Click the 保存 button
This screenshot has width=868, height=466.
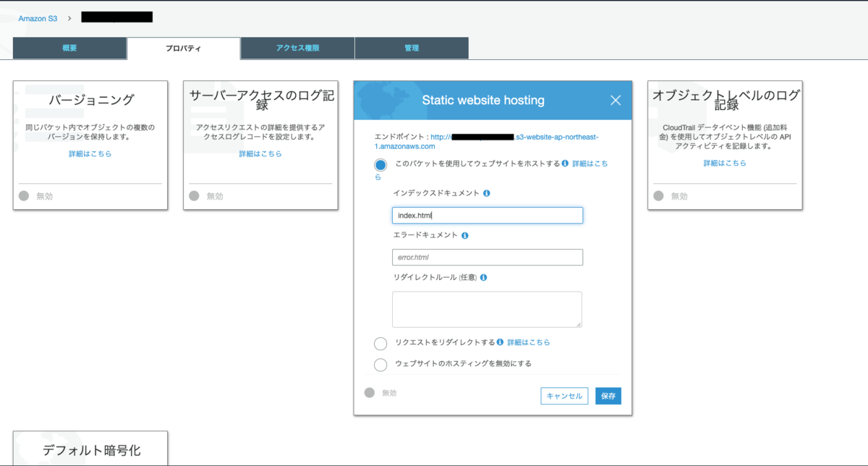pyautogui.click(x=608, y=396)
